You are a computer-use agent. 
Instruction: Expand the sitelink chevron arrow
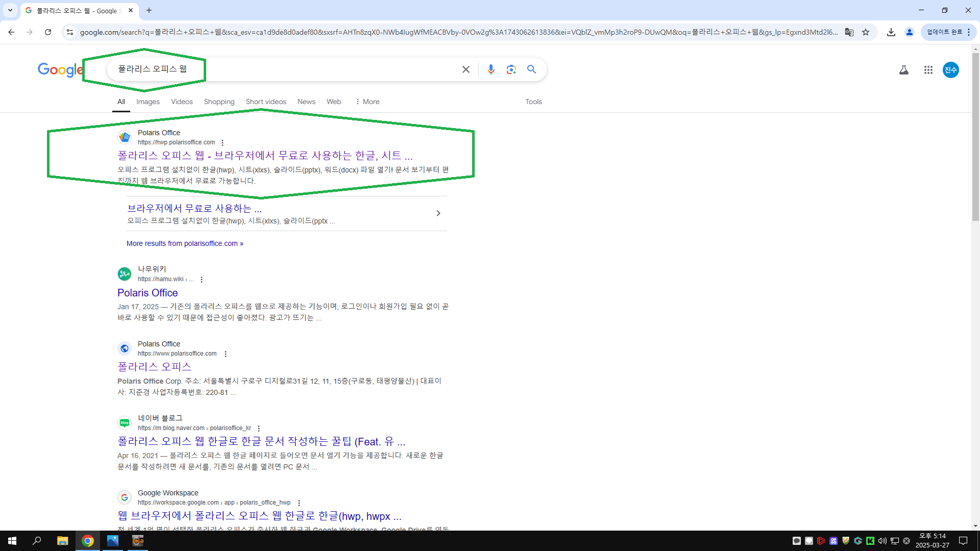438,213
